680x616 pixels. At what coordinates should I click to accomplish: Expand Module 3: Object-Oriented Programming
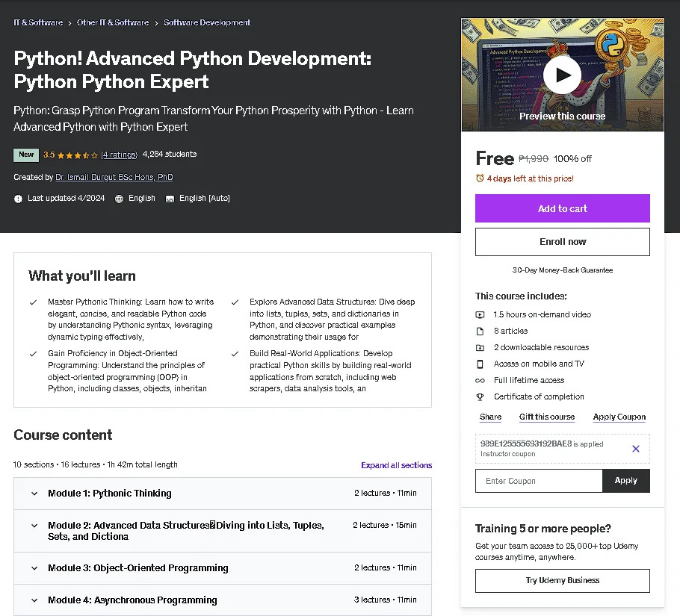223,568
